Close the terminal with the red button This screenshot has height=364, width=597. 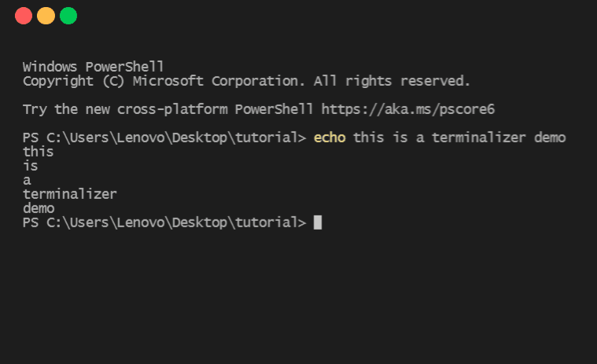tap(24, 16)
